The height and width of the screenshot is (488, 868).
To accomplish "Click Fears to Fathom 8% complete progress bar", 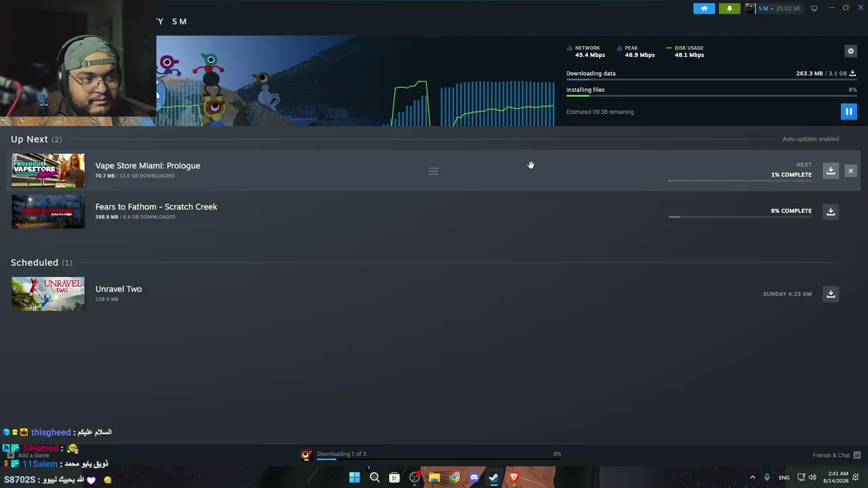I will 740,217.
